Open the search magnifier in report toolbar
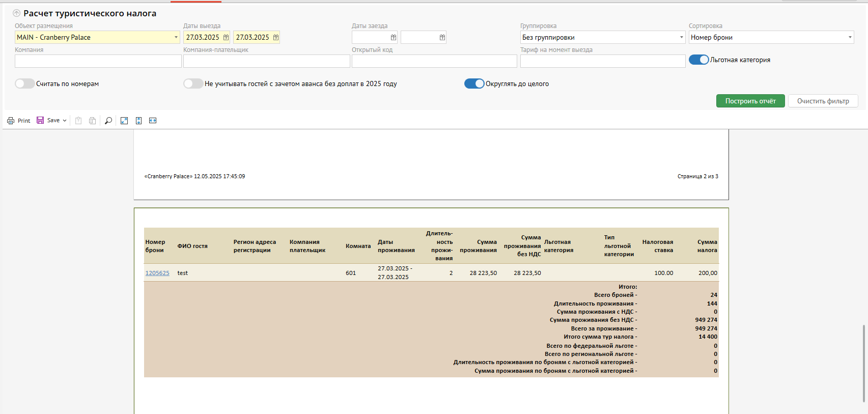 point(108,121)
